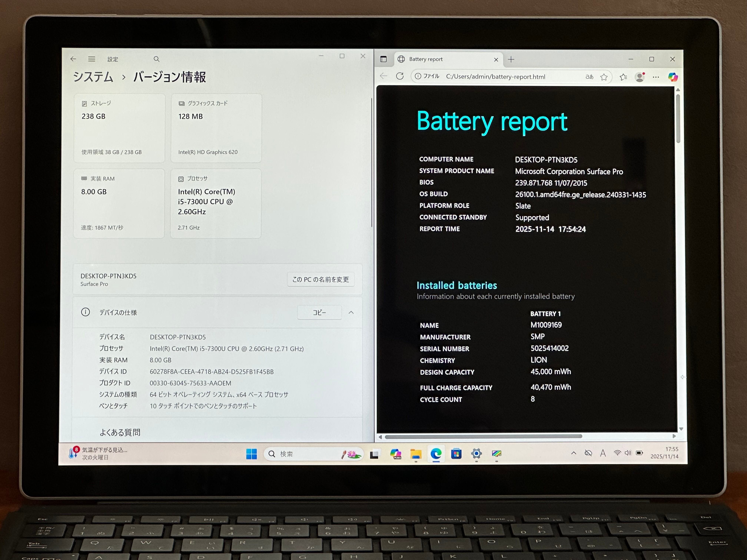This screenshot has width=747, height=560.
Task: Click the Settings search magnifier icon
Action: click(x=156, y=59)
